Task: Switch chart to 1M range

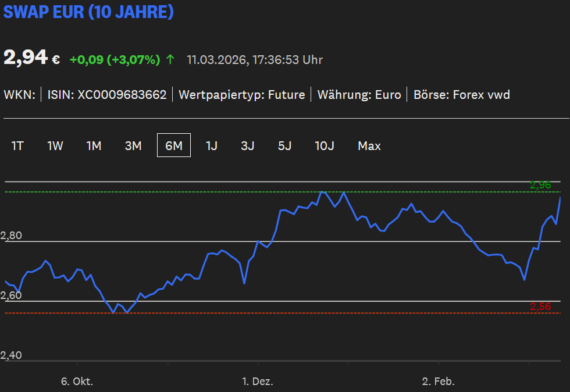Action: (94, 145)
